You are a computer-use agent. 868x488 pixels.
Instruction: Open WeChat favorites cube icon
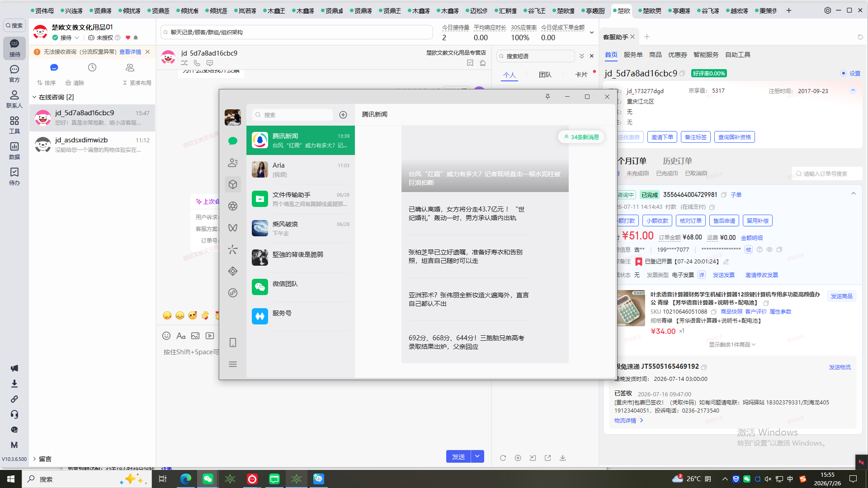pyautogui.click(x=233, y=184)
